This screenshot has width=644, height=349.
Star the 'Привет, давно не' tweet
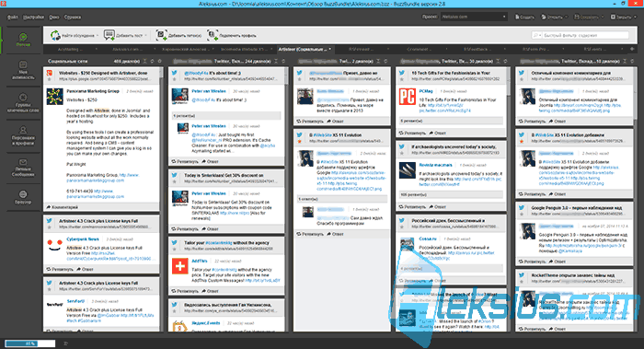(300, 79)
